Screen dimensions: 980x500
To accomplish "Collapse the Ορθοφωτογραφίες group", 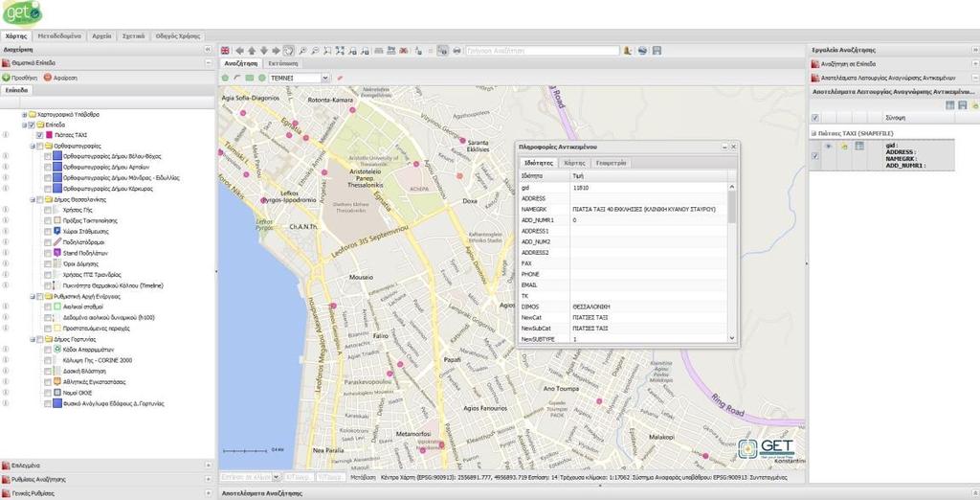I will 32,146.
